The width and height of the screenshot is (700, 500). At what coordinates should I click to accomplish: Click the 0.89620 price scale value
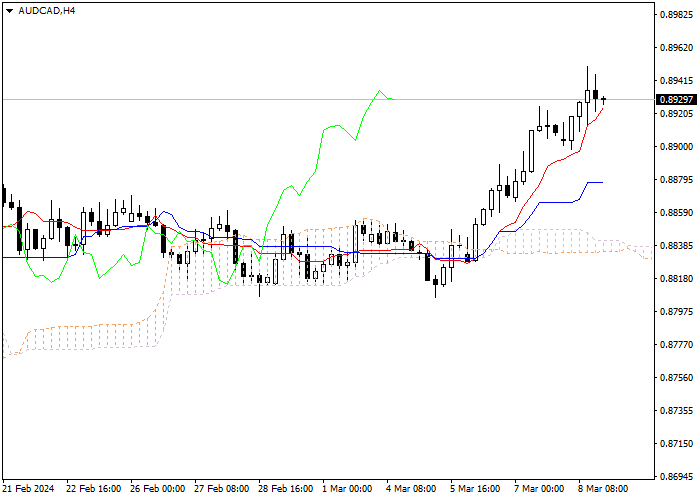pos(676,48)
